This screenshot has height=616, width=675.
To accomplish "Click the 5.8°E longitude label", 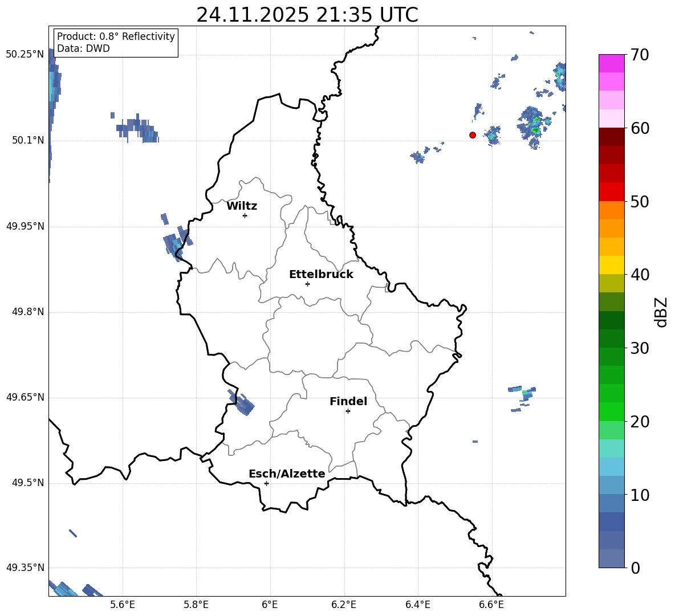I will coord(196,605).
